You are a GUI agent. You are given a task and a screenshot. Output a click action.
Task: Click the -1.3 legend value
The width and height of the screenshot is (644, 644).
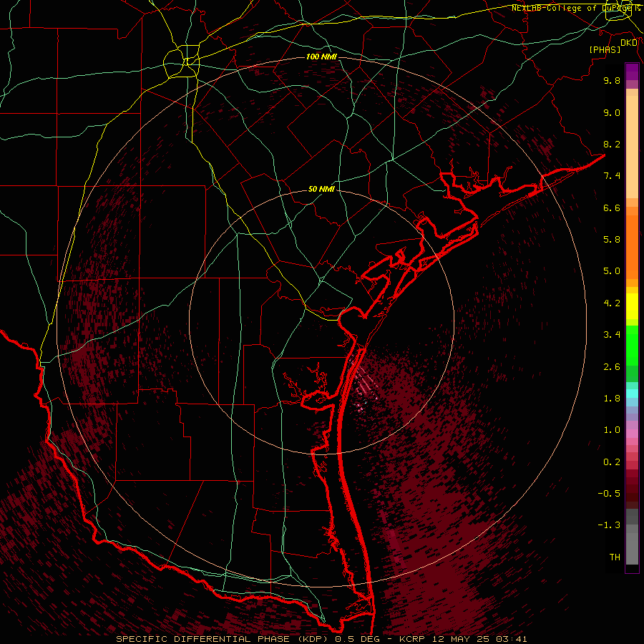[609, 525]
